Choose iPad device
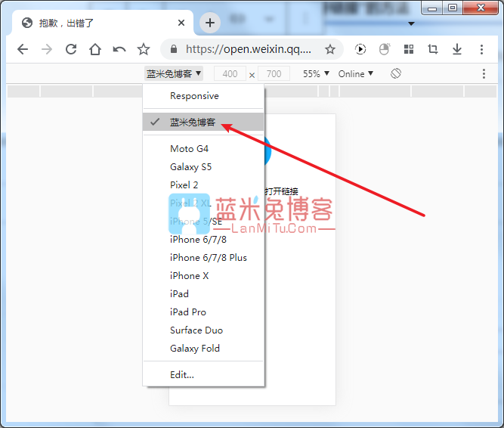Screen dimensions: 504x428 tap(203, 294)
